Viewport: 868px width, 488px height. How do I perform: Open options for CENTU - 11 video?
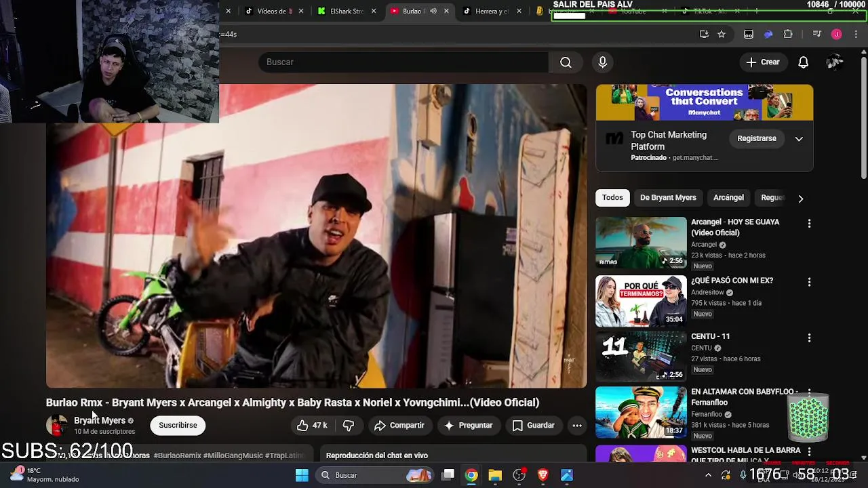(809, 338)
